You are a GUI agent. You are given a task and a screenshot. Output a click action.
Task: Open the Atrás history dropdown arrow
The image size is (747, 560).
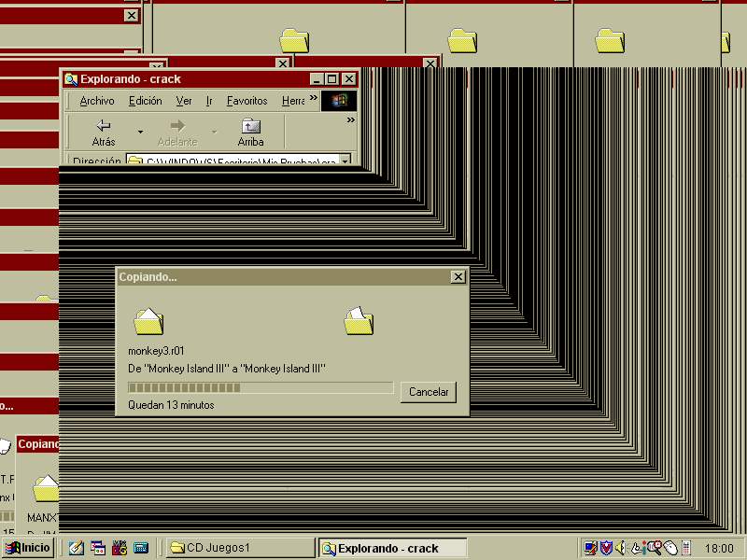coord(140,132)
